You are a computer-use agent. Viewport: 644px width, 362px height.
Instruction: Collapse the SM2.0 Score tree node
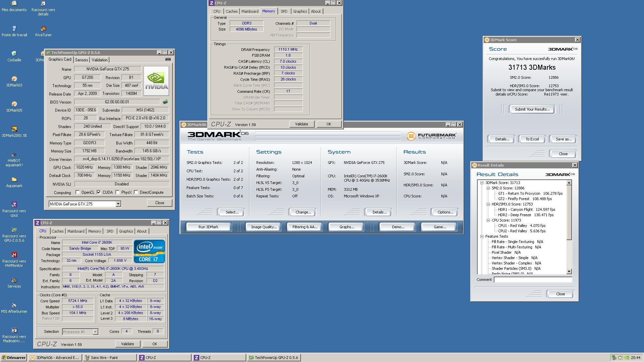tap(488, 188)
